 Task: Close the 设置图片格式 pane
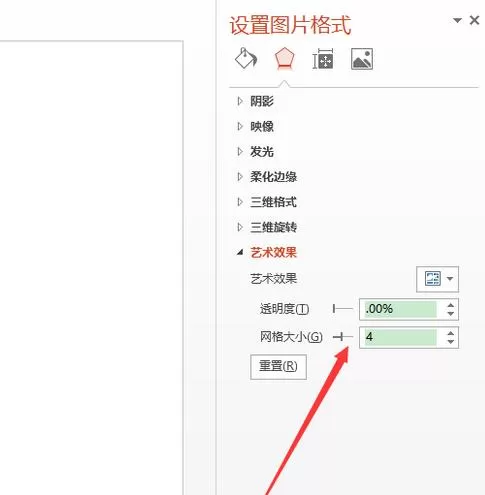474,20
